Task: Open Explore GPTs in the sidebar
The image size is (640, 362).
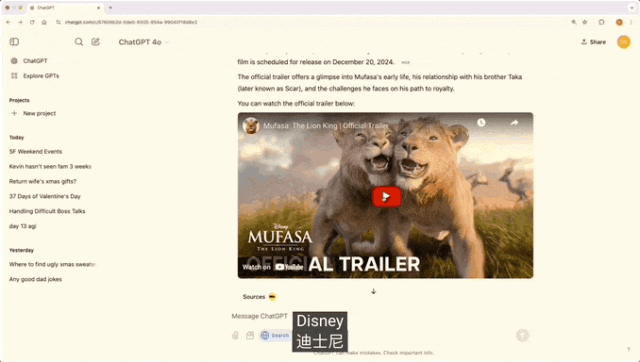Action: 41,76
